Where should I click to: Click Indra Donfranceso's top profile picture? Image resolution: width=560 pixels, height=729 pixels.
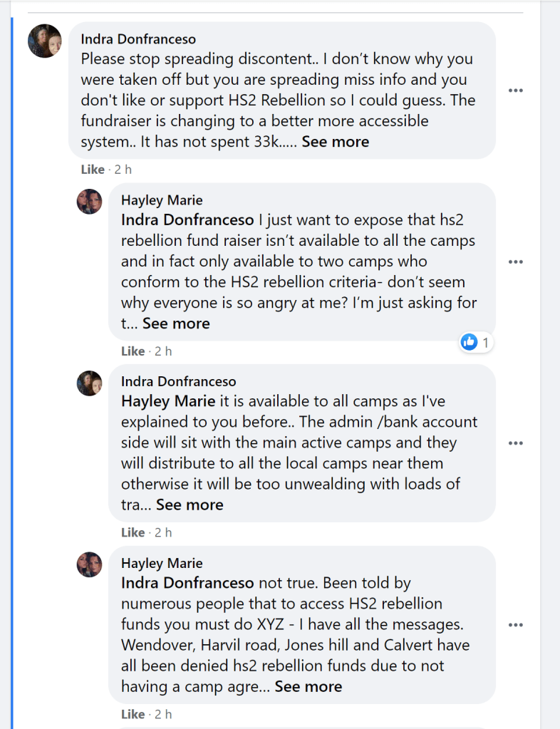tap(44, 41)
